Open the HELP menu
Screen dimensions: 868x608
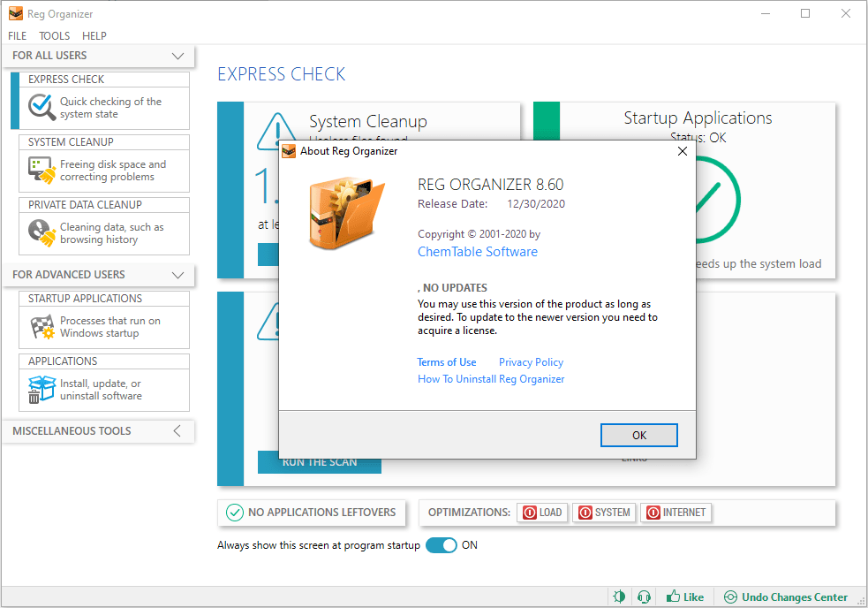point(94,36)
